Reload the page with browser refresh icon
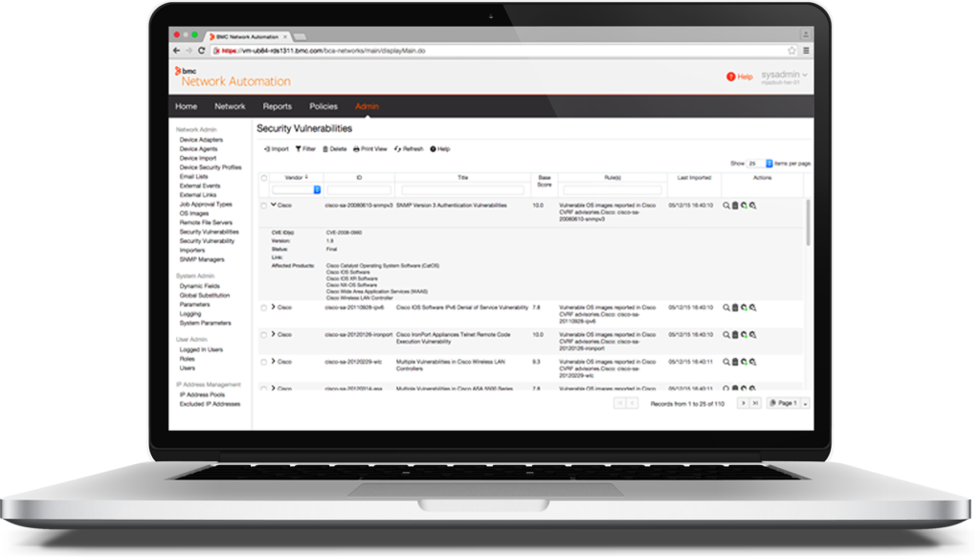 pyautogui.click(x=201, y=51)
